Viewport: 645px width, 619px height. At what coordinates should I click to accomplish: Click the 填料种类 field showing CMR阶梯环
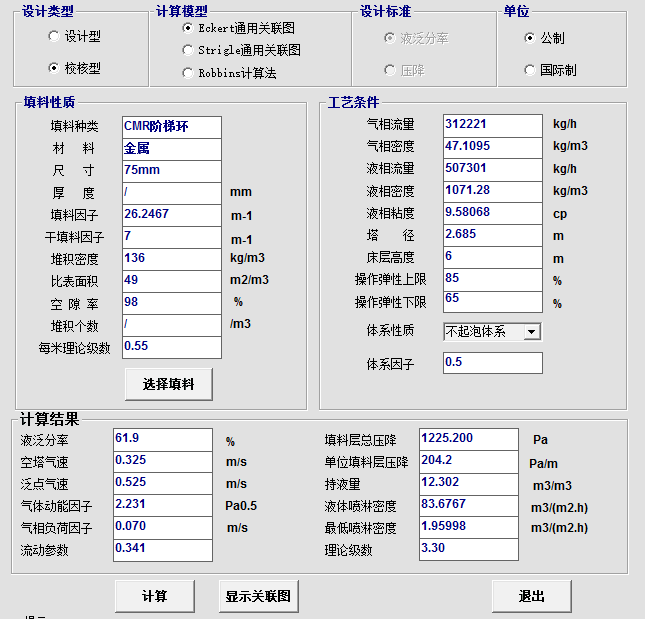click(x=172, y=127)
